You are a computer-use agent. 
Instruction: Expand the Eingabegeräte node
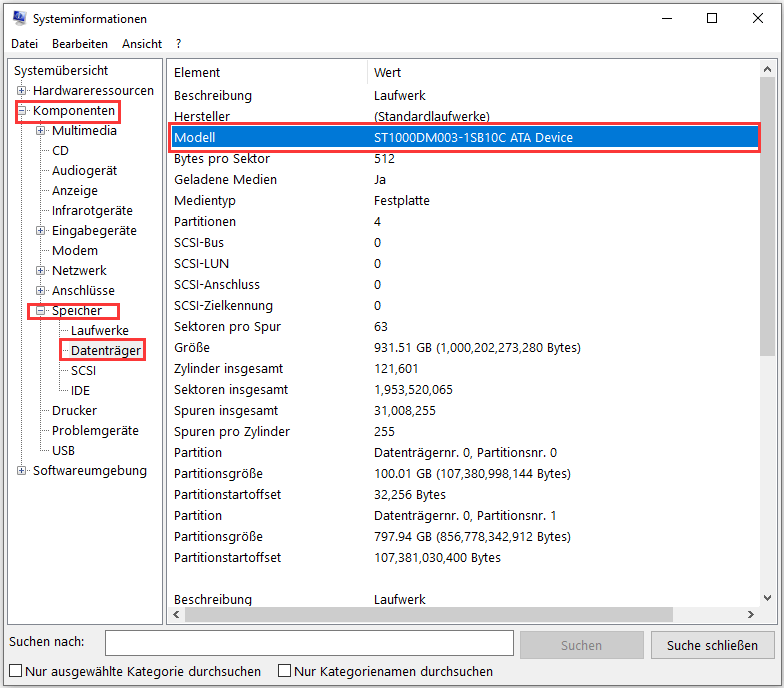click(x=41, y=231)
